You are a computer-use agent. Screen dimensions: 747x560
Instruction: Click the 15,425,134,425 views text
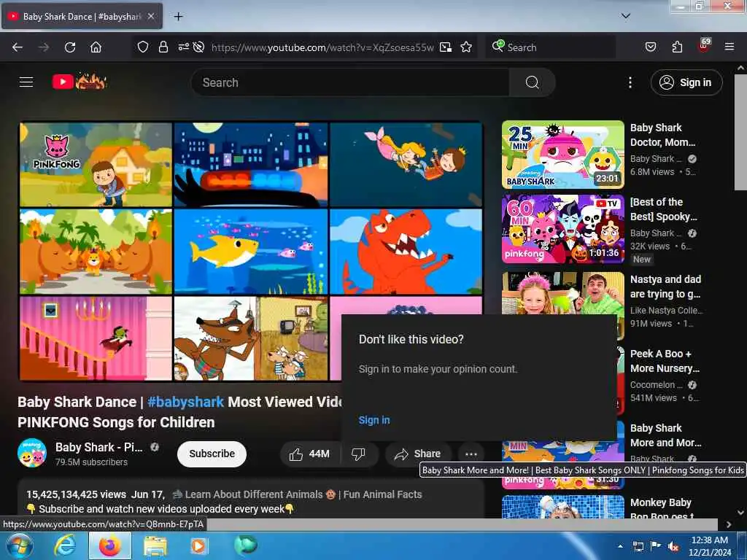pyautogui.click(x=76, y=494)
